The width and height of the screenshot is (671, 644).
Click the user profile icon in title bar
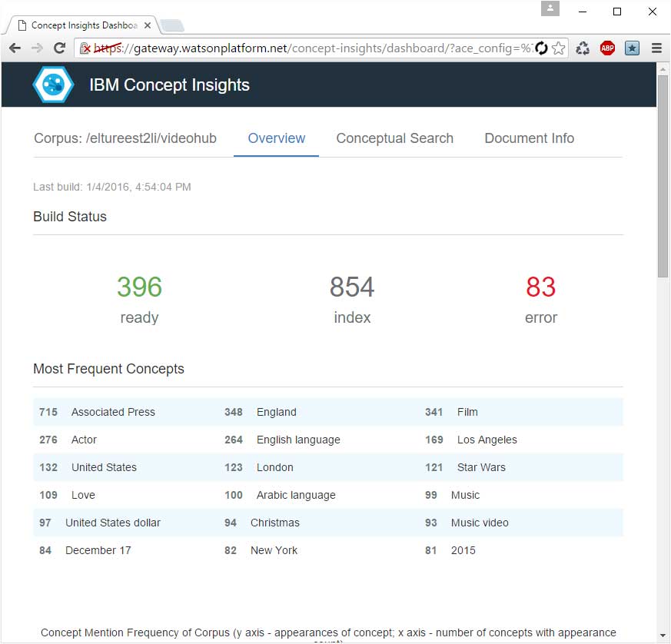pyautogui.click(x=550, y=8)
